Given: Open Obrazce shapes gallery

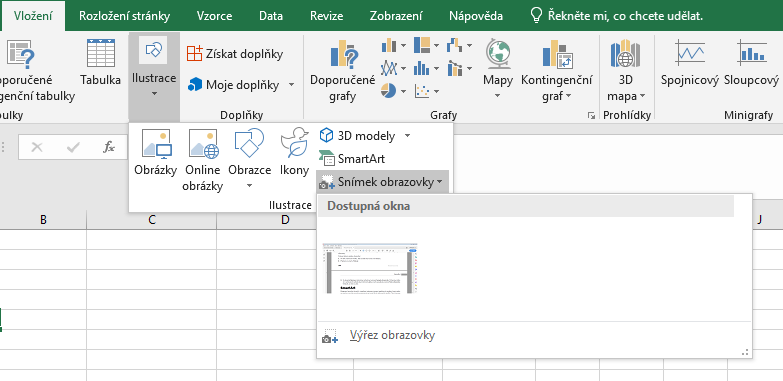Looking at the screenshot, I should click(249, 159).
